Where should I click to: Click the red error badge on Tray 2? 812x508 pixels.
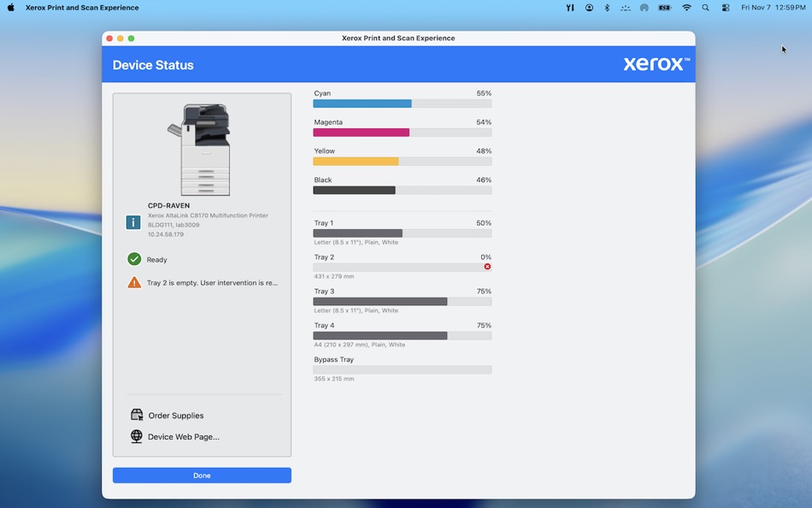[x=487, y=266]
